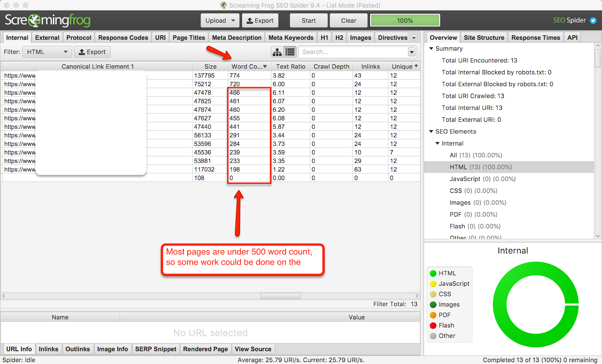Click the Screaming Frog logo
The image size is (602, 364).
[x=47, y=20]
